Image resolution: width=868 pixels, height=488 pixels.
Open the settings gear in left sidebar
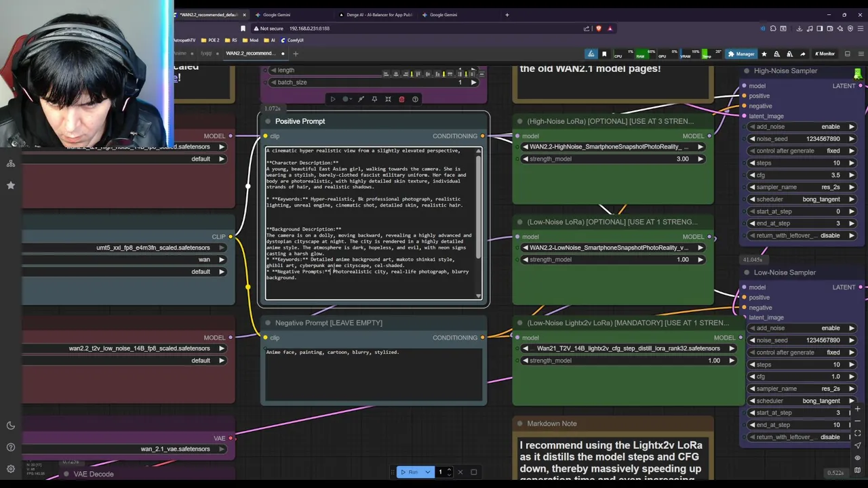click(11, 469)
